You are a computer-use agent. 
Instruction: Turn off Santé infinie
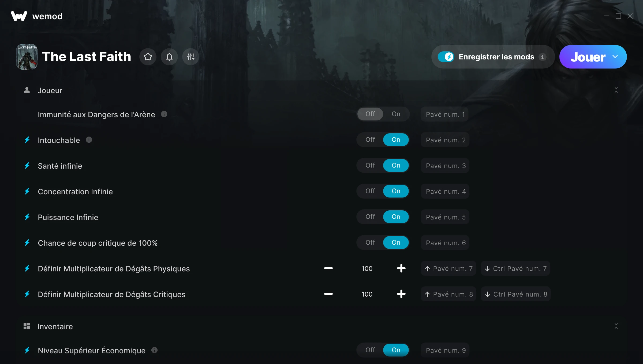coord(370,165)
